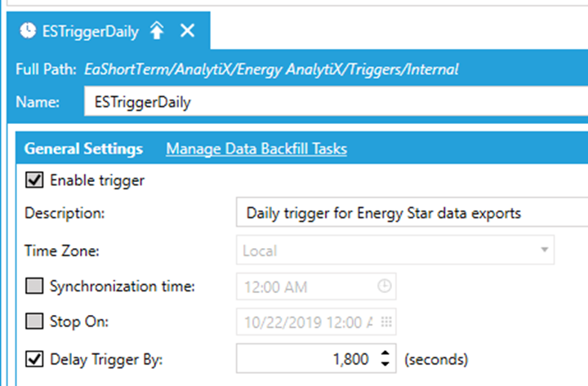The image size is (588, 386).
Task: Click the Synchronization time 12:00 AM field
Action: (316, 286)
